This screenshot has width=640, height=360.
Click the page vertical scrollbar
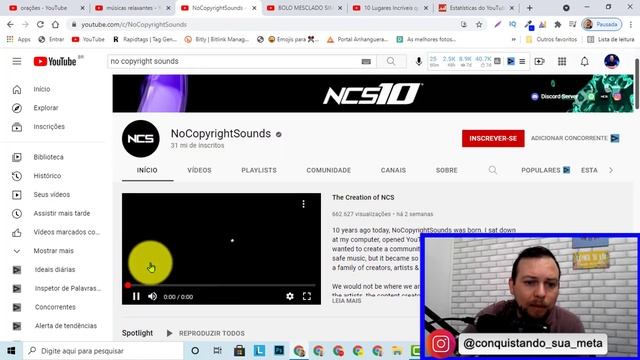click(x=637, y=84)
